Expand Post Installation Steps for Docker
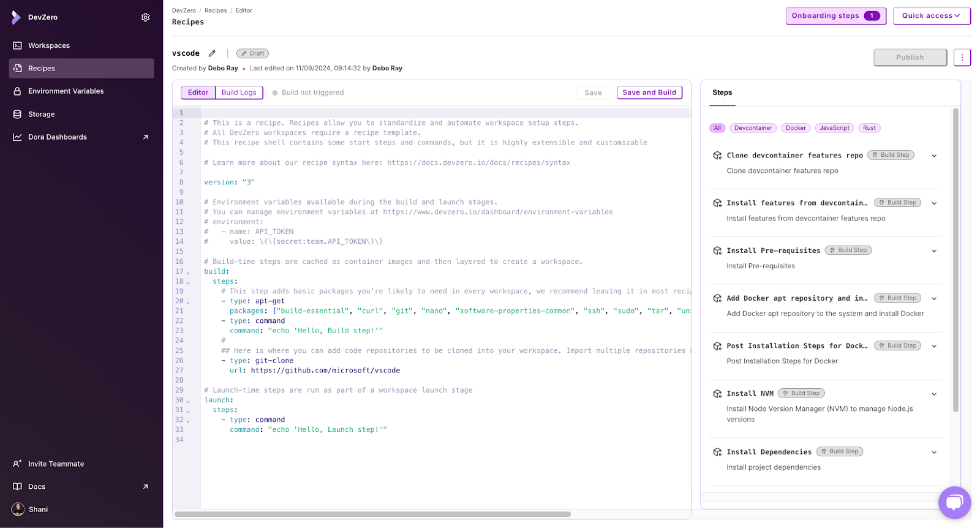The width and height of the screenshot is (980, 528). tap(934, 346)
